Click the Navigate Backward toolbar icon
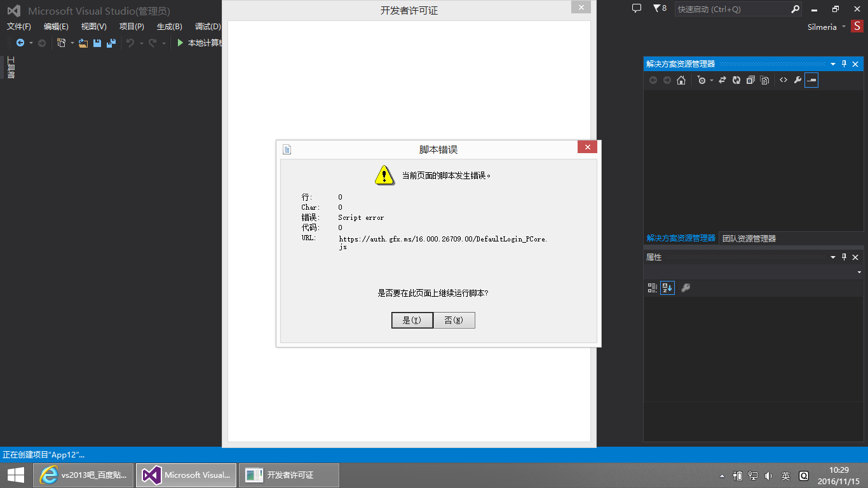This screenshot has width=868, height=488. coord(20,43)
